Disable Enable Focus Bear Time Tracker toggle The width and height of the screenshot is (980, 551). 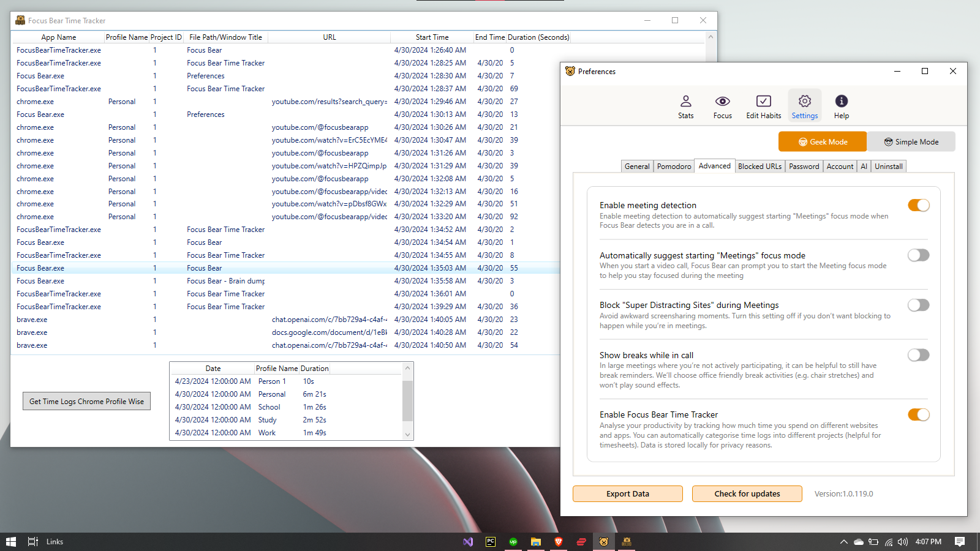point(918,414)
